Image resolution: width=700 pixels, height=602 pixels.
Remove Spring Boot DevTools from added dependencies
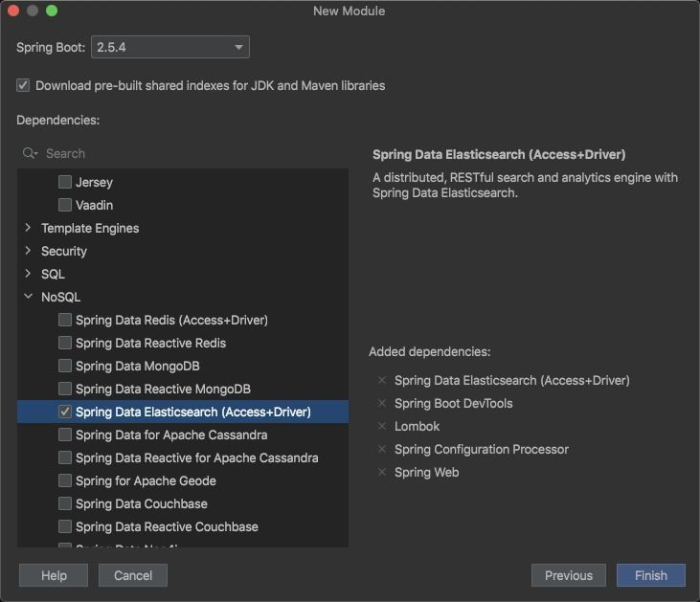point(381,404)
